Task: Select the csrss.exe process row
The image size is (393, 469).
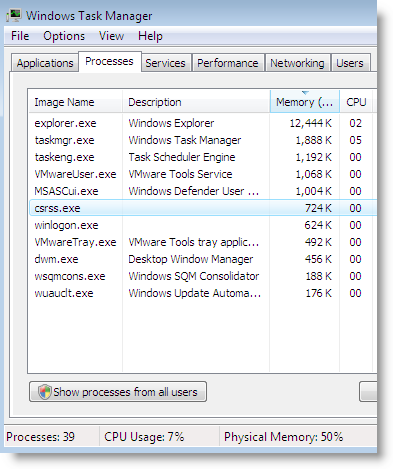Action: coord(203,208)
